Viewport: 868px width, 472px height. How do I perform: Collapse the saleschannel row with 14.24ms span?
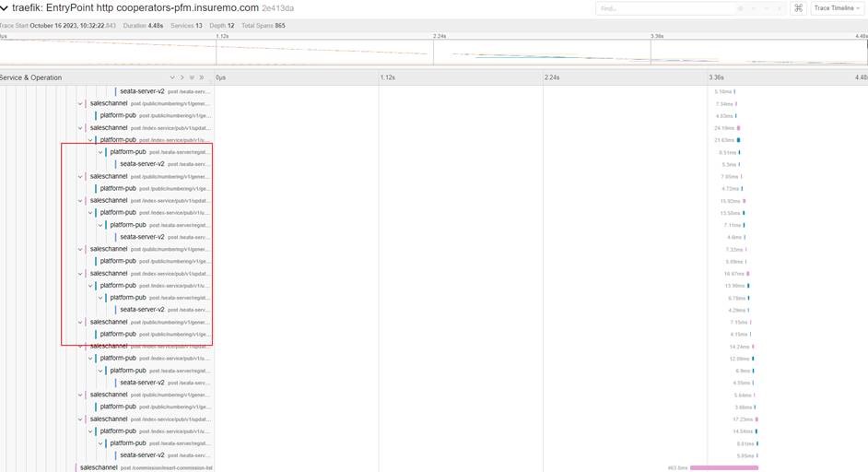pyautogui.click(x=80, y=347)
